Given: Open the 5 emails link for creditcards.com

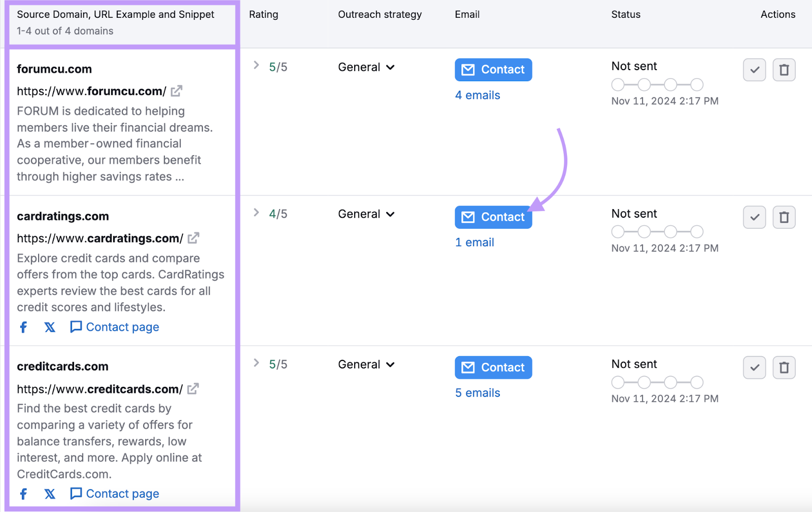Looking at the screenshot, I should [x=477, y=393].
